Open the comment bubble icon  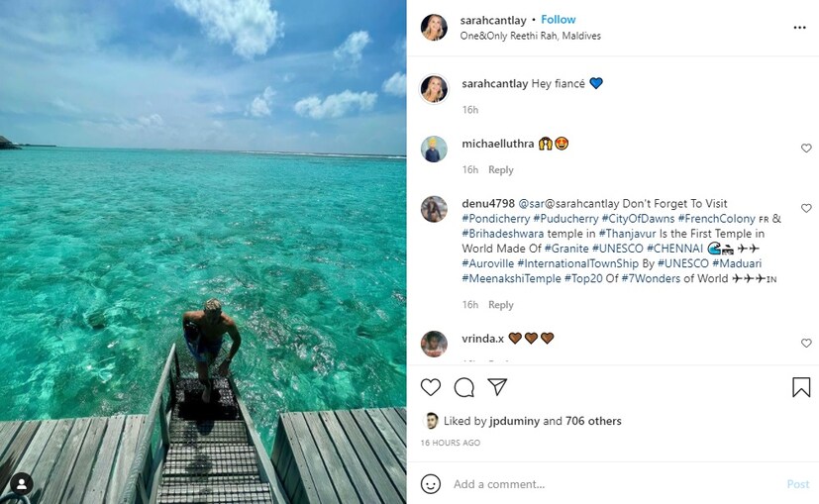pyautogui.click(x=464, y=387)
